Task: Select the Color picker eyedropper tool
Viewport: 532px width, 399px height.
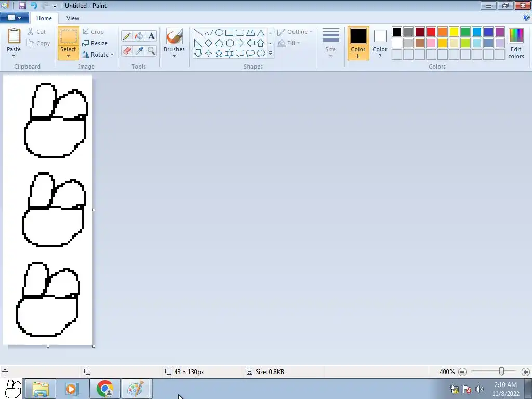Action: pyautogui.click(x=139, y=51)
